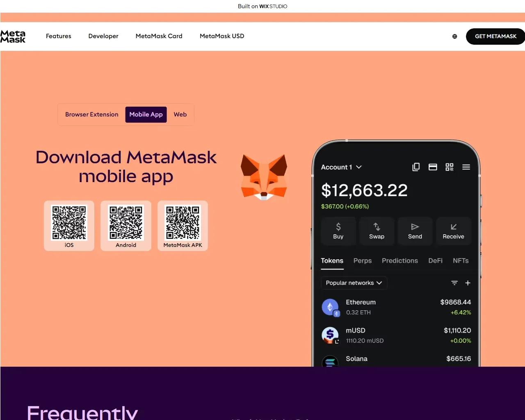Click the MetaMask APK QR code
This screenshot has width=525, height=420.
(x=183, y=222)
